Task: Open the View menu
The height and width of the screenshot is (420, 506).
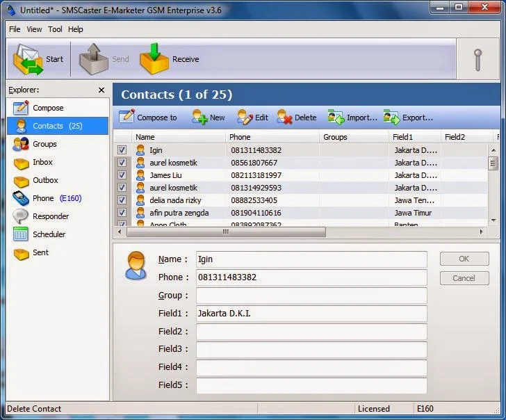Action: coord(34,29)
